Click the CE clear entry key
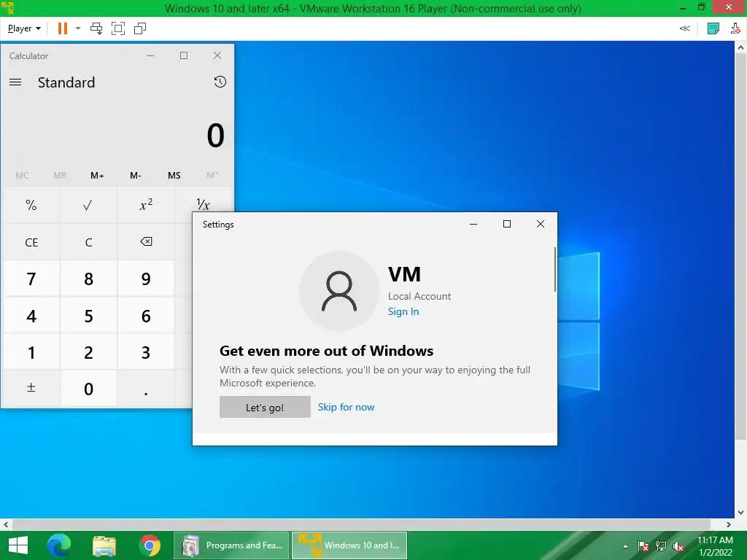 point(31,242)
